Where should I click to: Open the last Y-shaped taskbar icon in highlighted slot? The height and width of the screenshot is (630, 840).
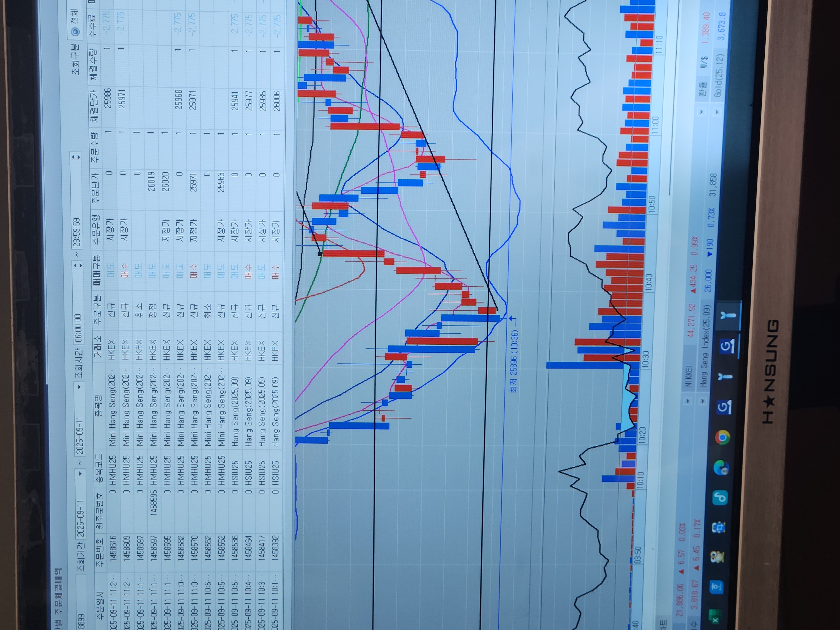coord(728,315)
